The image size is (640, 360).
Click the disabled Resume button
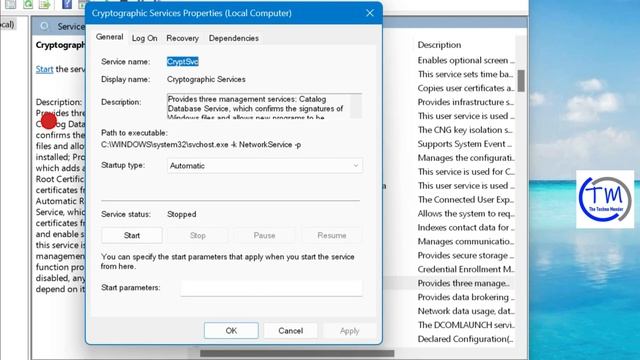point(331,236)
